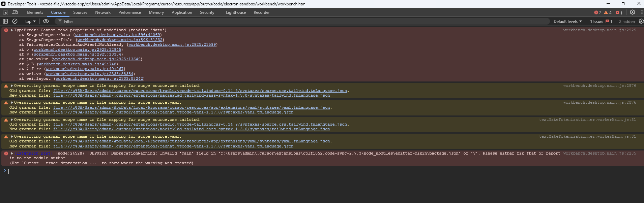Activate the inspect element picker icon
644x203 pixels.
pyautogui.click(x=5, y=12)
